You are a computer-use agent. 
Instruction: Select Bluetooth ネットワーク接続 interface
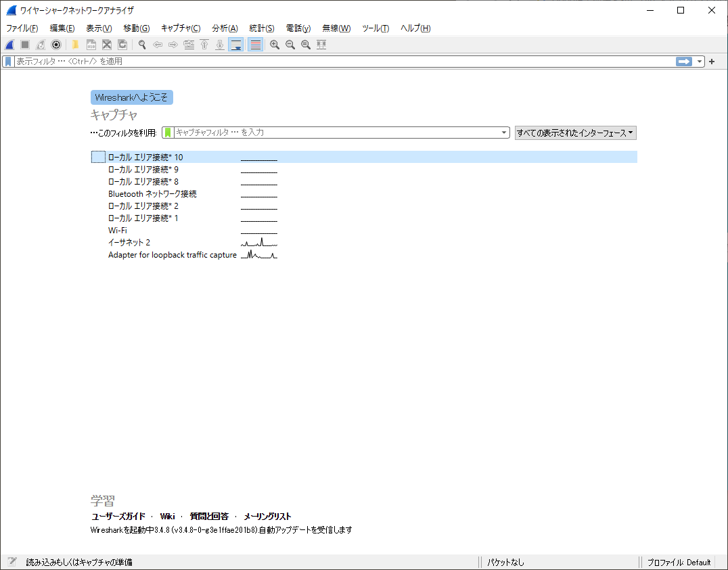[364, 193]
